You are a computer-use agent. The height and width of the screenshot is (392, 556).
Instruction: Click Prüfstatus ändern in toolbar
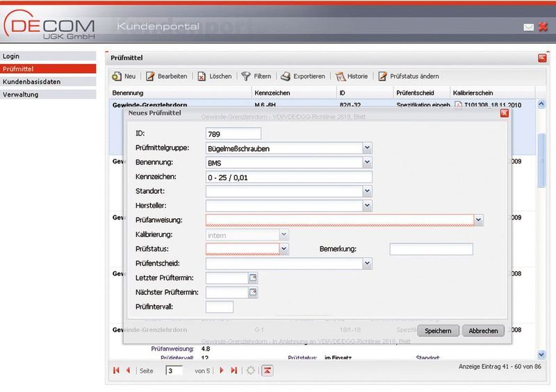(409, 76)
